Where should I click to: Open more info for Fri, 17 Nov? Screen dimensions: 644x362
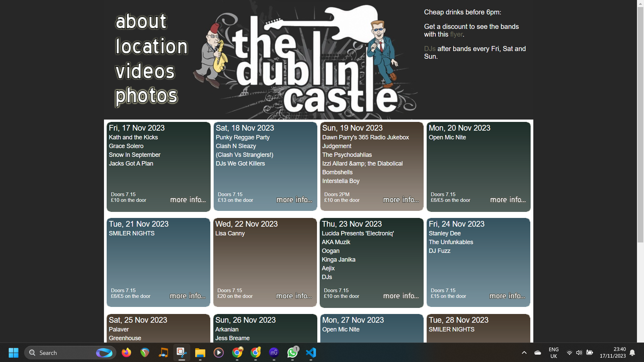[x=188, y=200]
